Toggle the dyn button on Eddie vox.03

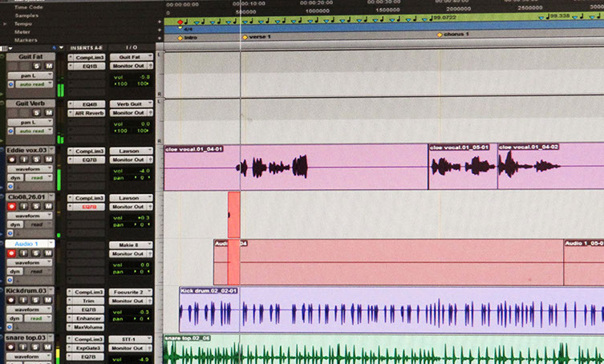pyautogui.click(x=14, y=177)
